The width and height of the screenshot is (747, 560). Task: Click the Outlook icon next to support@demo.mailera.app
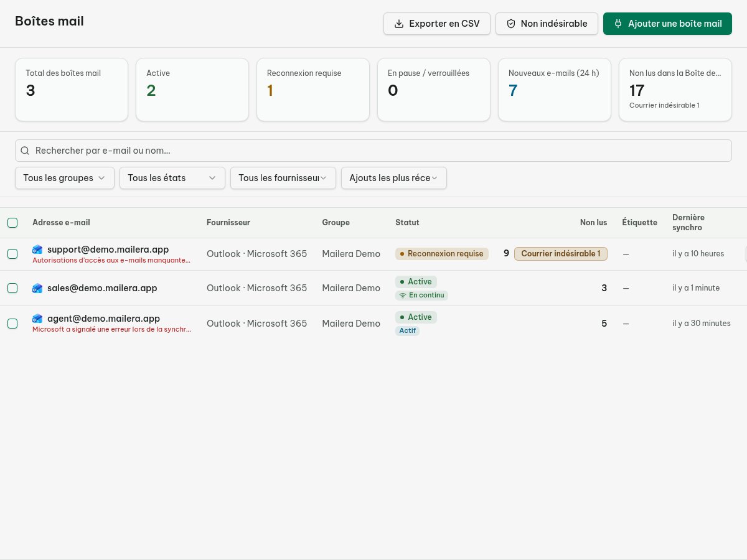click(37, 250)
